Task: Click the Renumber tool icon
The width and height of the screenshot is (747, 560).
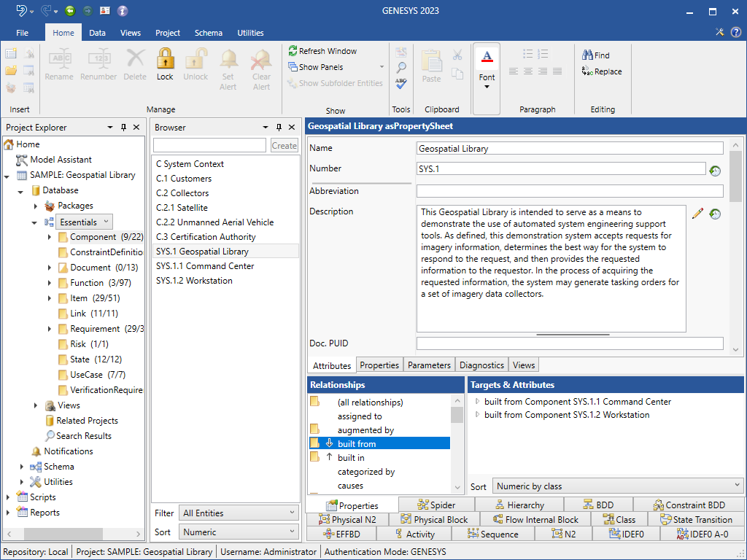Action: click(x=99, y=59)
